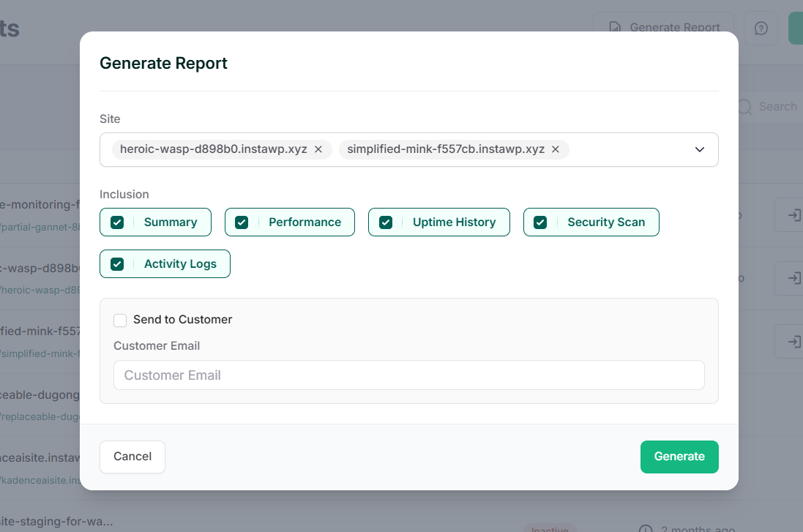803x532 pixels.
Task: Click the help question mark icon
Action: pos(761,29)
